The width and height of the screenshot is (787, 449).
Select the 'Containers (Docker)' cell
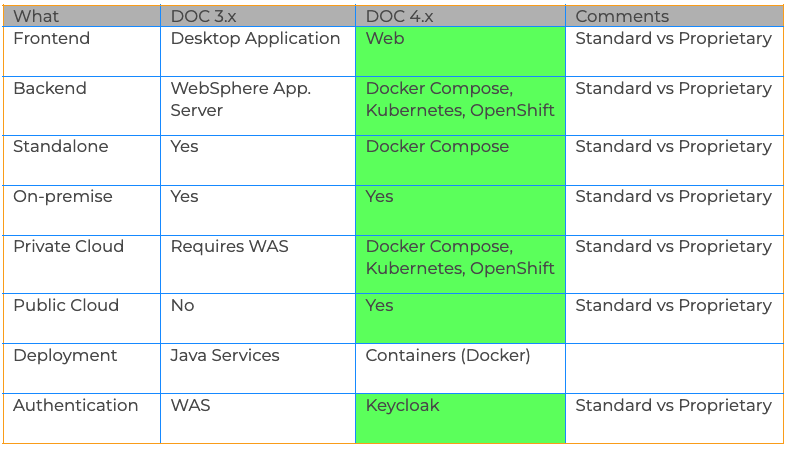[x=460, y=369]
